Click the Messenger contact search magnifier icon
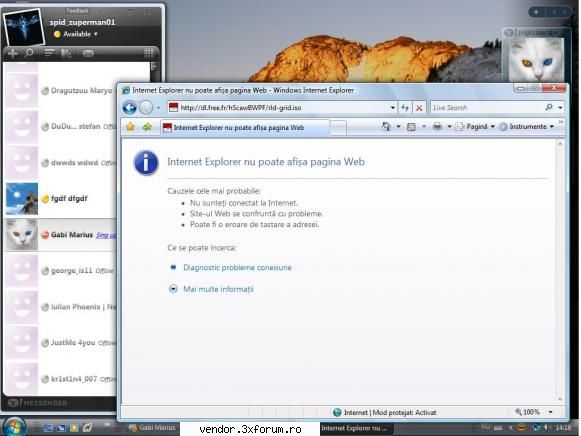Viewport: 581px width, 436px height. point(29,53)
